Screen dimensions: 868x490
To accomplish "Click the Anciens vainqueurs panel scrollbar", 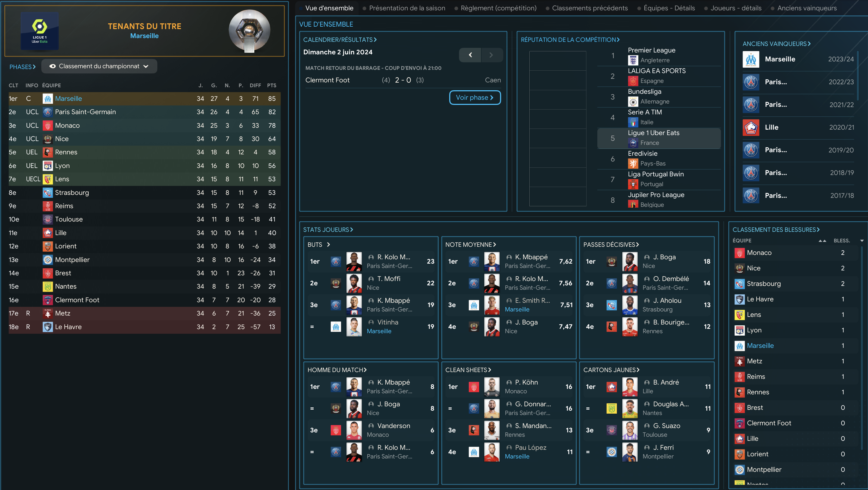I will [857, 76].
